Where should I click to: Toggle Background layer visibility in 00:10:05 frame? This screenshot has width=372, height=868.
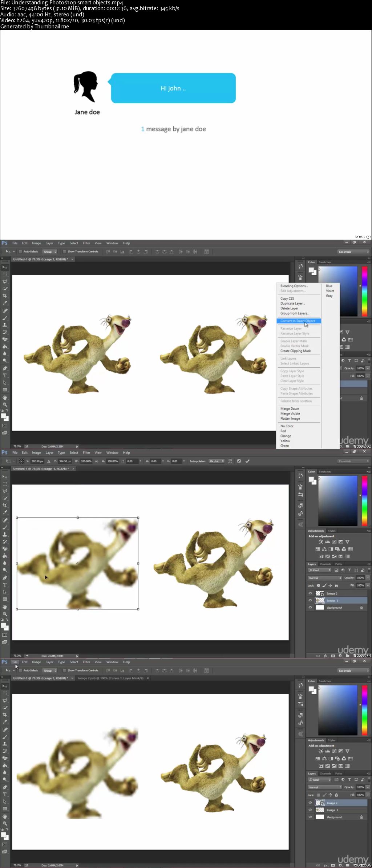(x=310, y=817)
